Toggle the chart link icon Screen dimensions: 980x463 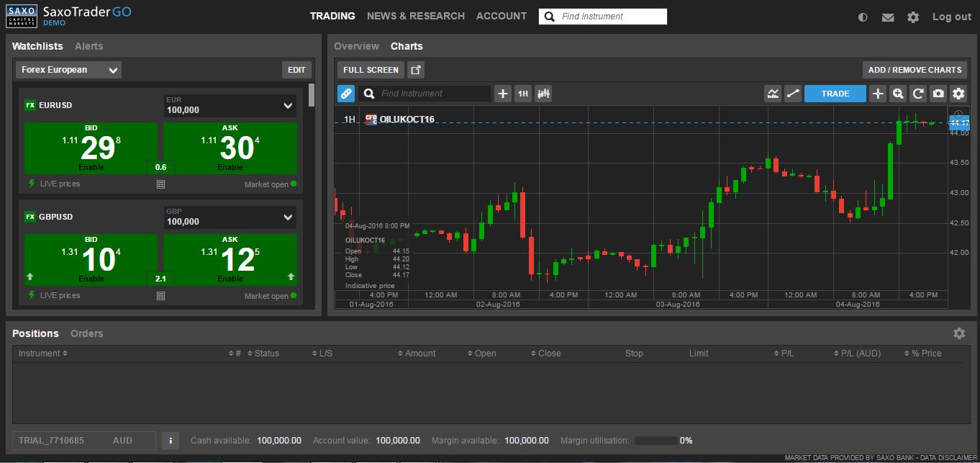(x=346, y=94)
